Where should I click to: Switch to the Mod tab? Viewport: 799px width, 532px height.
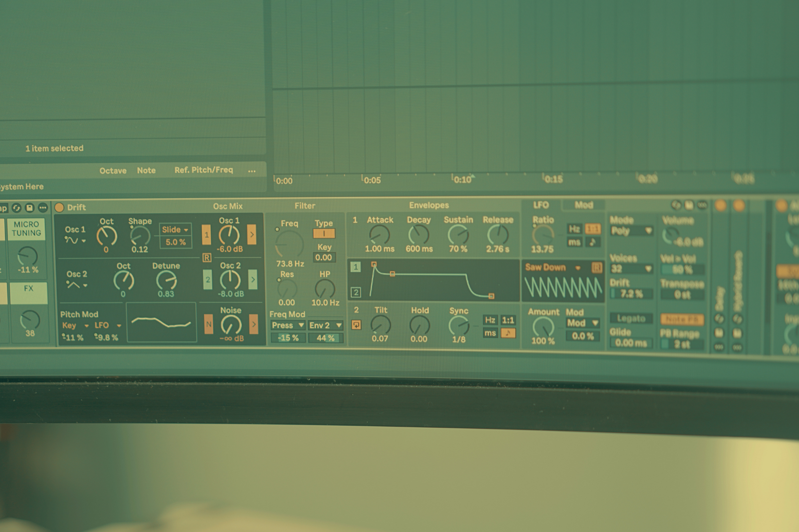583,205
